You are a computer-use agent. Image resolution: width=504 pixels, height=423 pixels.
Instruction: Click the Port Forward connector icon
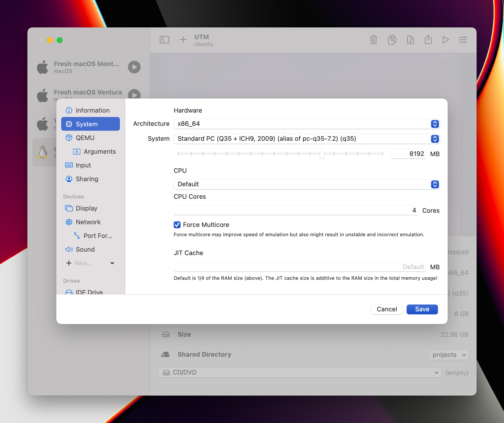pyautogui.click(x=77, y=236)
